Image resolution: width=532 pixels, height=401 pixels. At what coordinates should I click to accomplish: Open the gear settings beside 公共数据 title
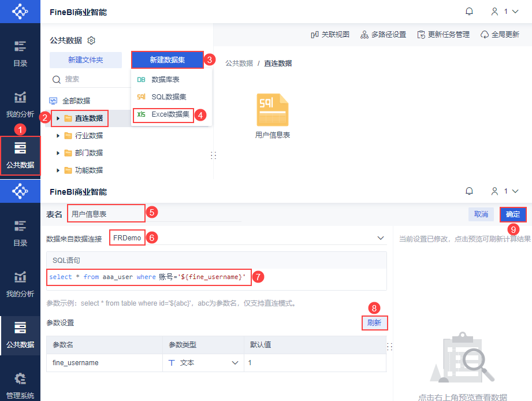pyautogui.click(x=91, y=40)
